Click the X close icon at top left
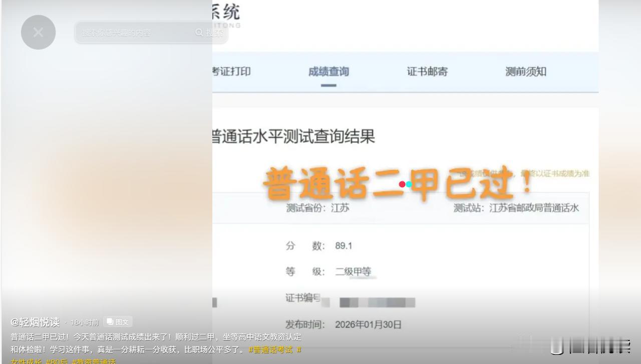The width and height of the screenshot is (641, 364). tap(38, 32)
